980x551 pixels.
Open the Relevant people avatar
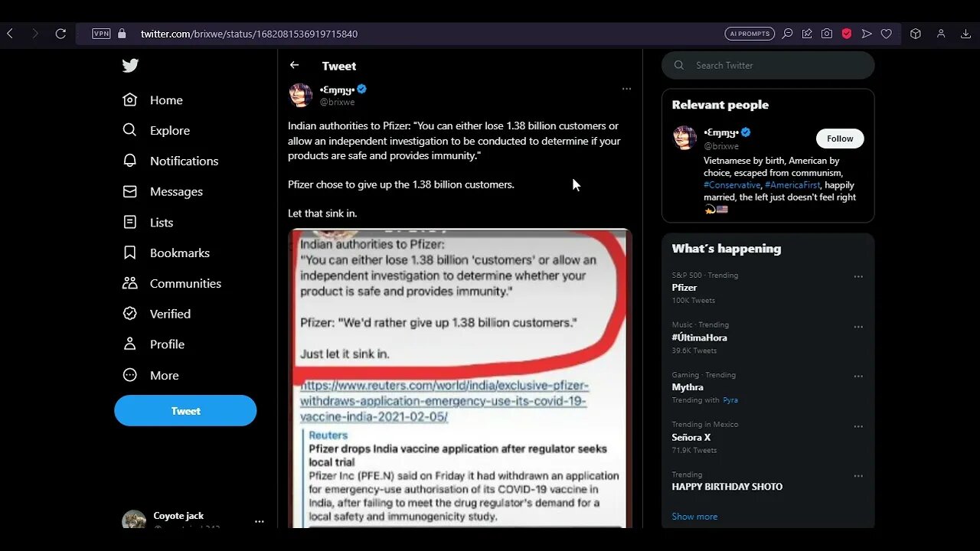pos(684,138)
